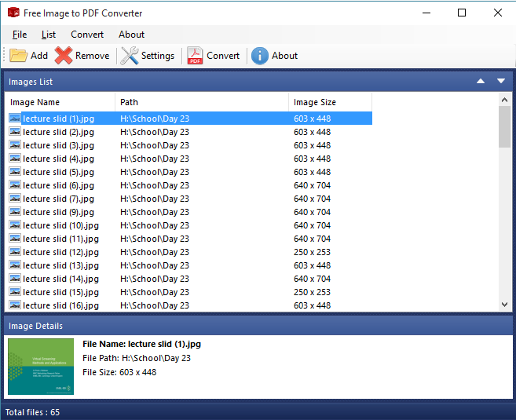Move image down with the down arrow
Screen dimensions: 516x420
[x=501, y=81]
